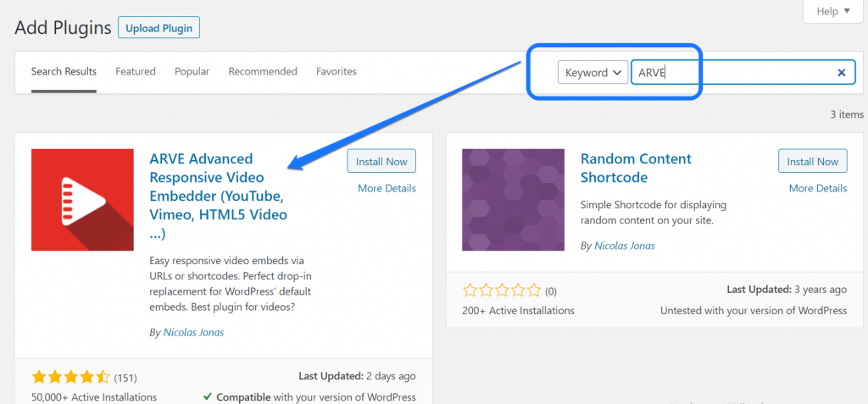Expand the Help panel
This screenshot has height=404, width=868.
[x=832, y=11]
